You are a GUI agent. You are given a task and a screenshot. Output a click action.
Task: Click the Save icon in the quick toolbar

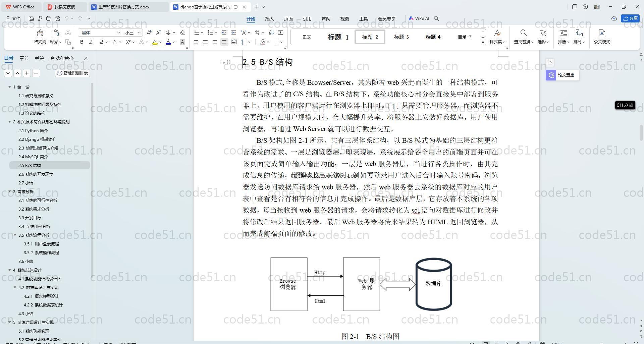tap(31, 18)
